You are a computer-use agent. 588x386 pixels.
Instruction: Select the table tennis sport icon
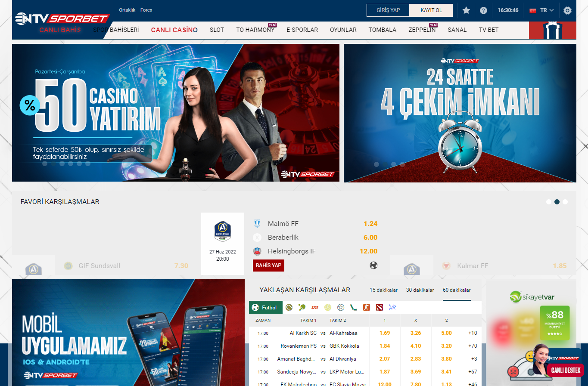302,307
